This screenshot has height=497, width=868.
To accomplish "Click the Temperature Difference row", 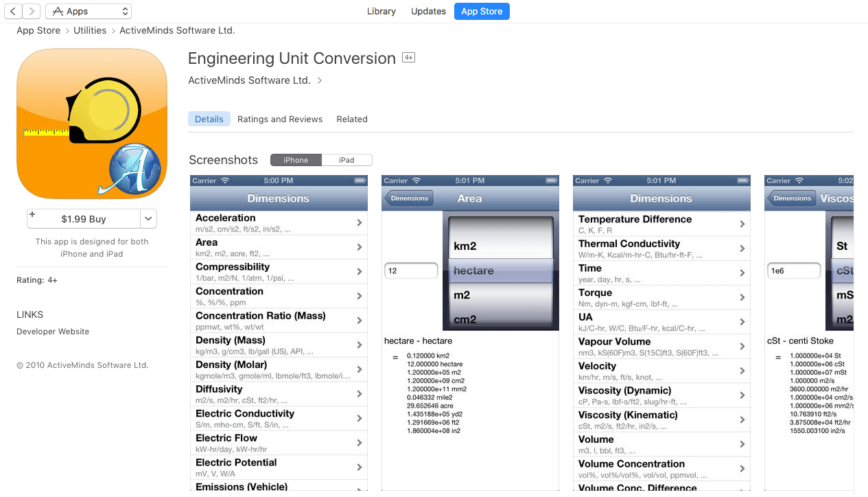I will click(661, 224).
